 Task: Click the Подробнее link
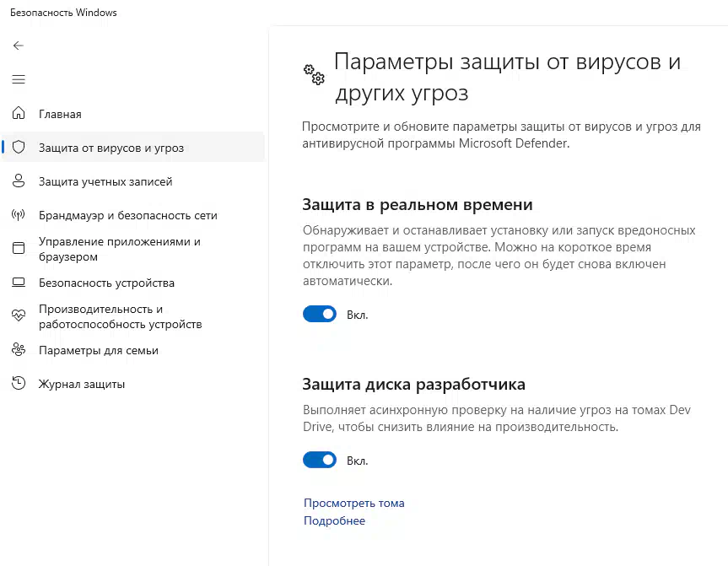coord(334,520)
